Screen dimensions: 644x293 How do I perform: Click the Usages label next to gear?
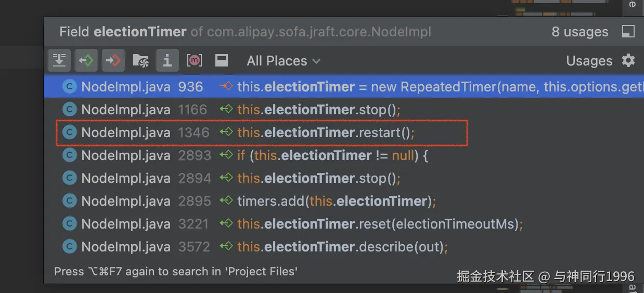tap(589, 61)
